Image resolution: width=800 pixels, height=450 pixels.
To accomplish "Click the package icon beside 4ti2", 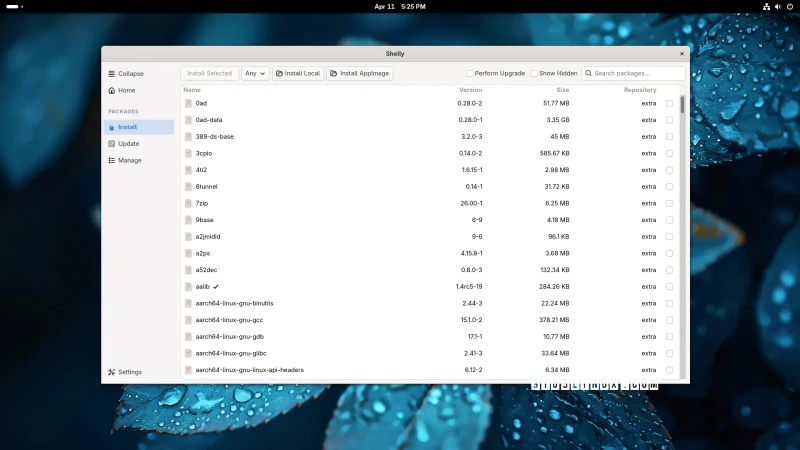I will point(188,170).
